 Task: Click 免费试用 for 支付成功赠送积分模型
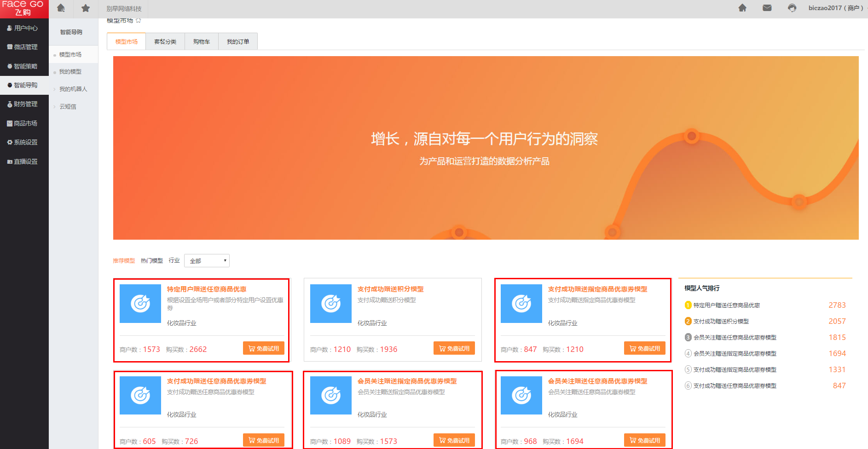tap(454, 348)
